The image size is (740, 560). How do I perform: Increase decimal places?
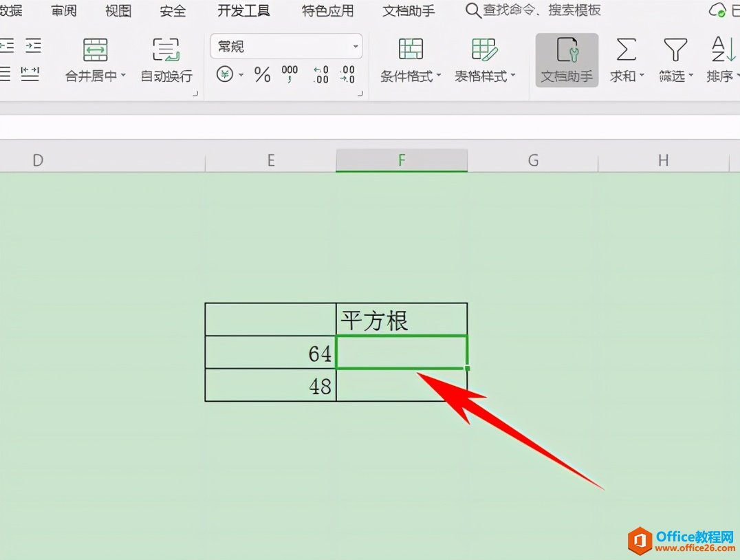pyautogui.click(x=321, y=74)
